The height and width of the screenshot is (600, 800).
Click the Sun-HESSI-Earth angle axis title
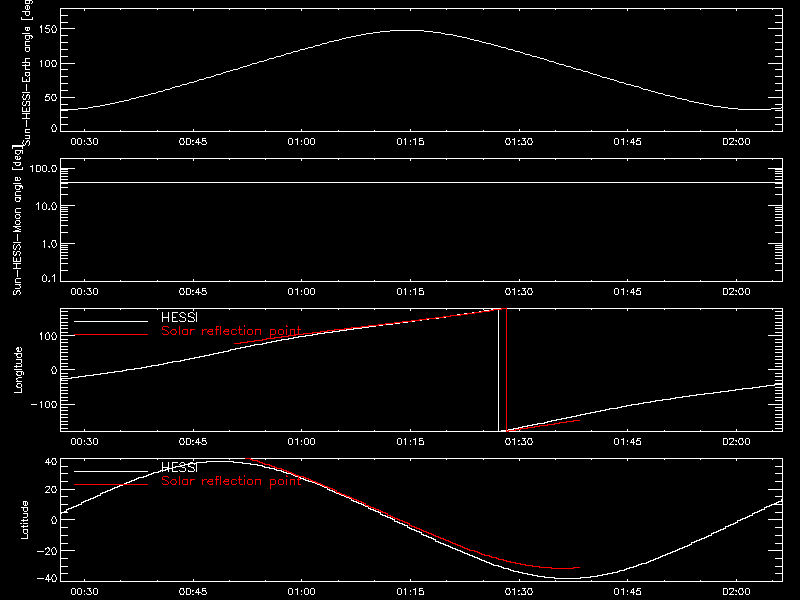27,73
